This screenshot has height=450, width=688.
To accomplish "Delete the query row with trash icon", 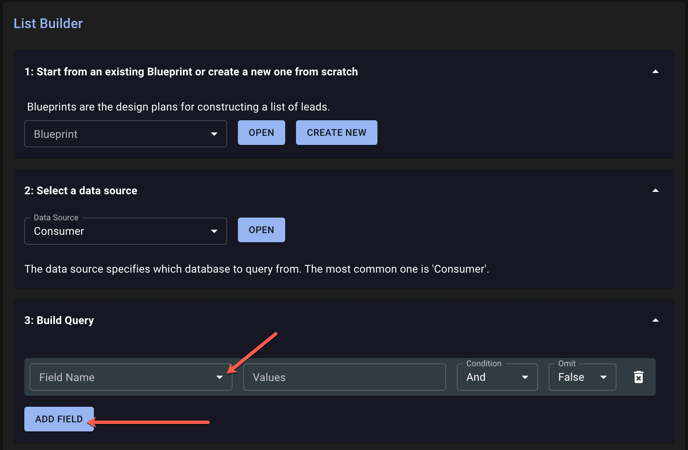I will click(x=638, y=377).
